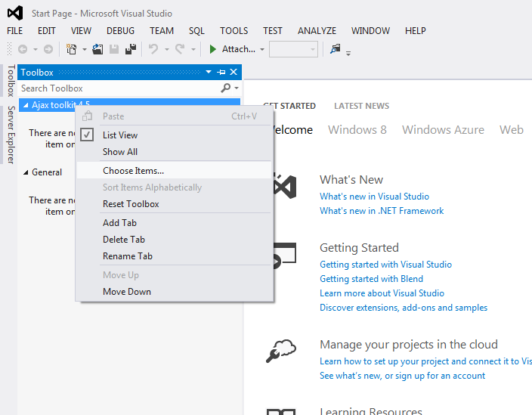Click the New Project toolbar icon
The width and height of the screenshot is (532, 415).
pos(71,49)
